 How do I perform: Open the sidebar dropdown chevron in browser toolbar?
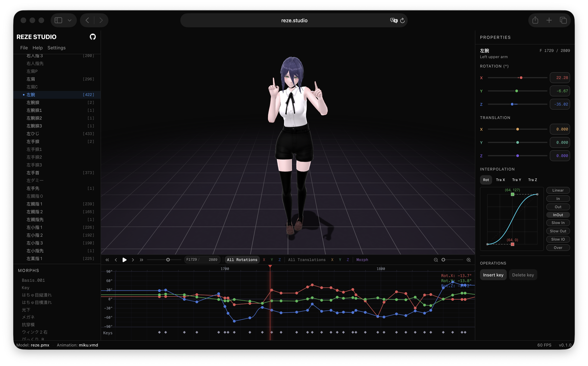(x=70, y=20)
